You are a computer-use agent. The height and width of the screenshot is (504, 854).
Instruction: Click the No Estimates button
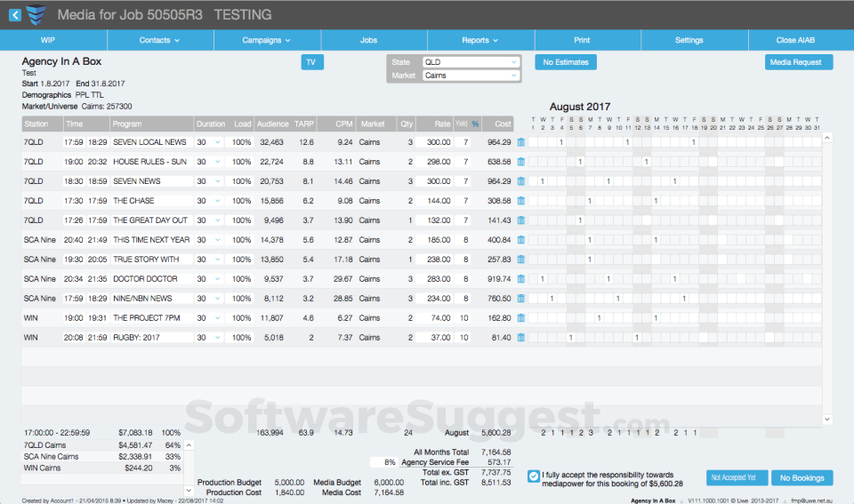(566, 62)
